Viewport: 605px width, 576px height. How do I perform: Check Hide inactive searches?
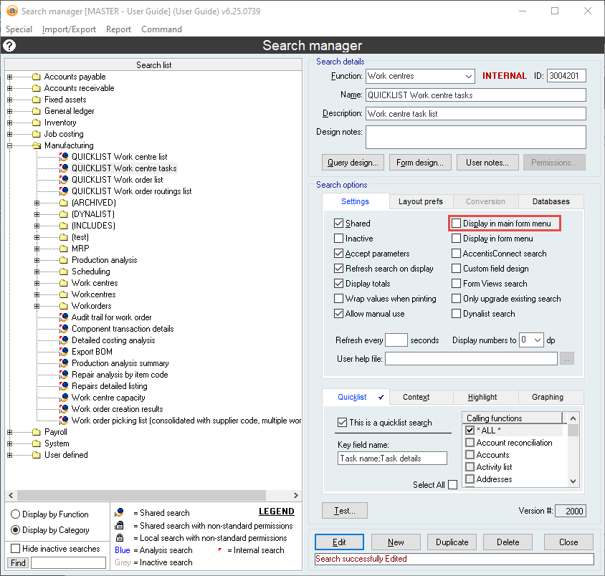(15, 548)
